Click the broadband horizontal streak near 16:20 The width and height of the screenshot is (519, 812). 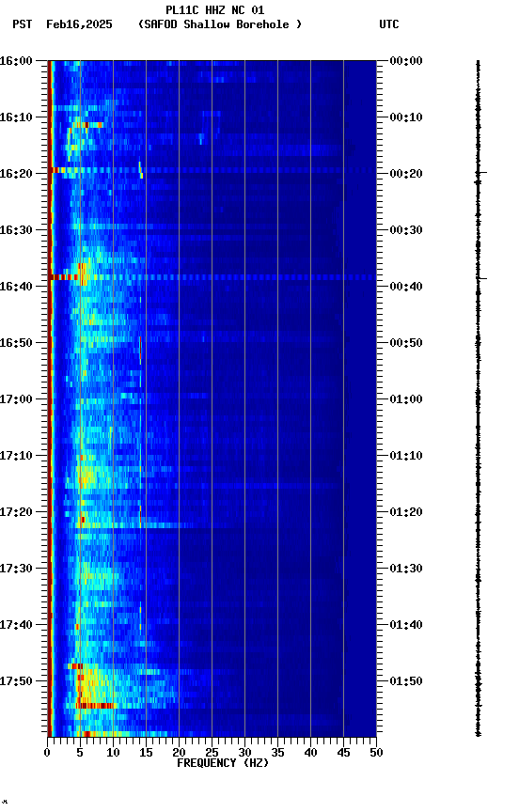[x=212, y=170]
